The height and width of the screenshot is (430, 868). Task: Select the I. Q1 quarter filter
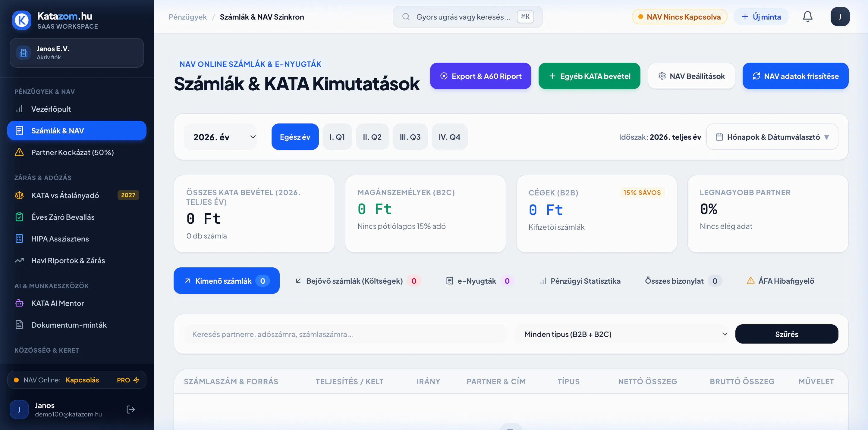click(x=337, y=137)
